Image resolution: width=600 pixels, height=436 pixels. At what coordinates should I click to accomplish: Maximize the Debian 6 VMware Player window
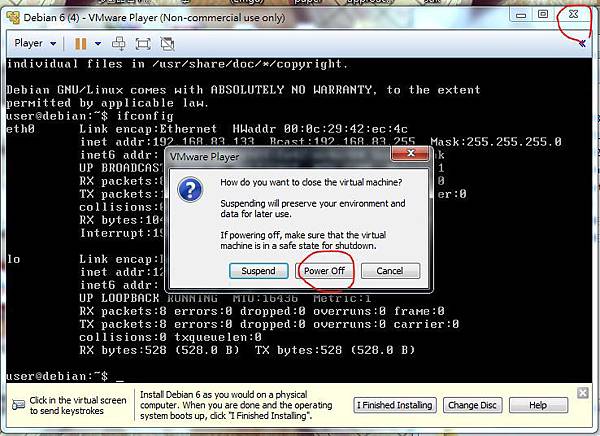point(543,15)
